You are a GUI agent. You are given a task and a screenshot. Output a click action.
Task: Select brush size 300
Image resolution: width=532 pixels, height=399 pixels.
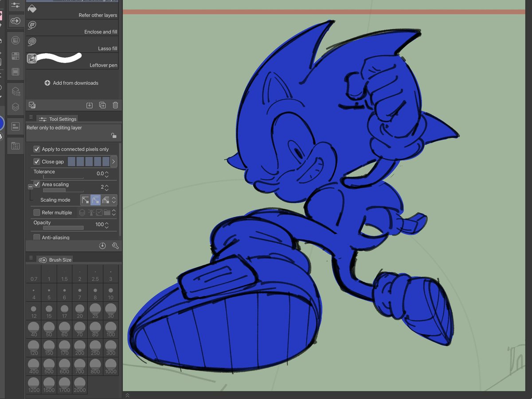click(x=110, y=348)
